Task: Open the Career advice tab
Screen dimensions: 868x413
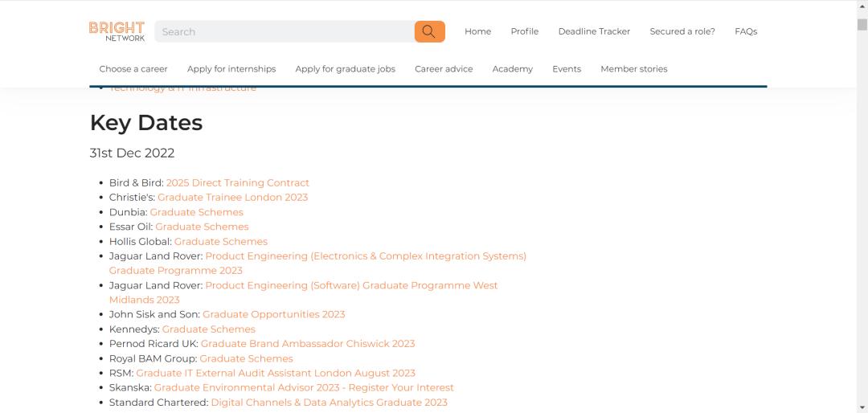Action: [444, 69]
